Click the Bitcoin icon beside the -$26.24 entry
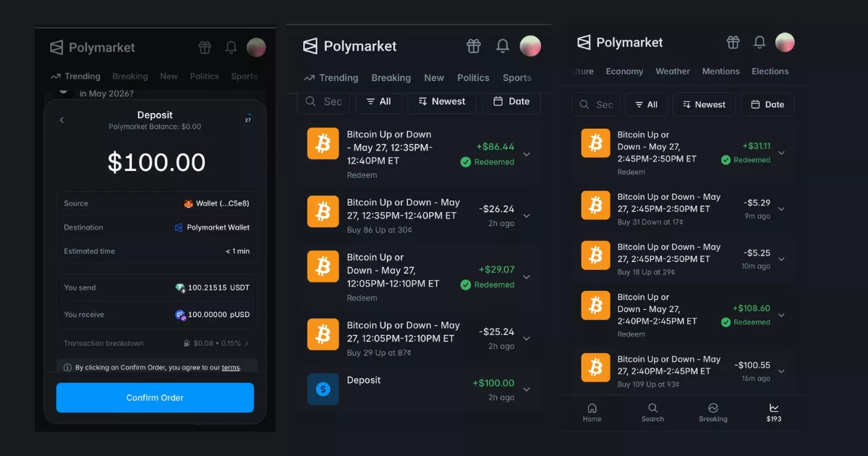Screen dimensions: 868x456 click(x=323, y=211)
